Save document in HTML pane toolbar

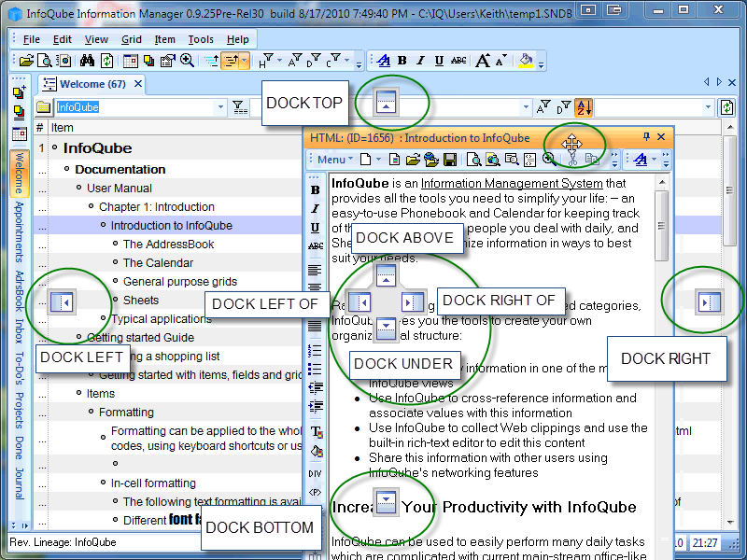pyautogui.click(x=450, y=159)
